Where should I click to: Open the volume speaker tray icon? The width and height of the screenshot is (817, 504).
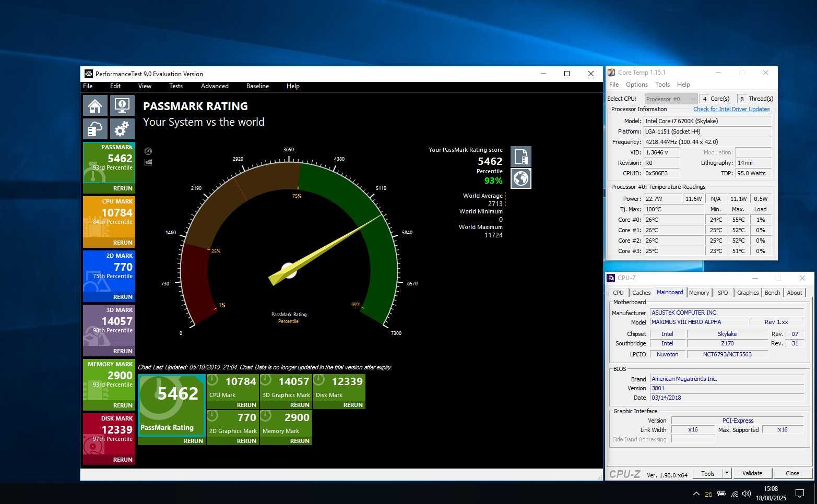747,494
